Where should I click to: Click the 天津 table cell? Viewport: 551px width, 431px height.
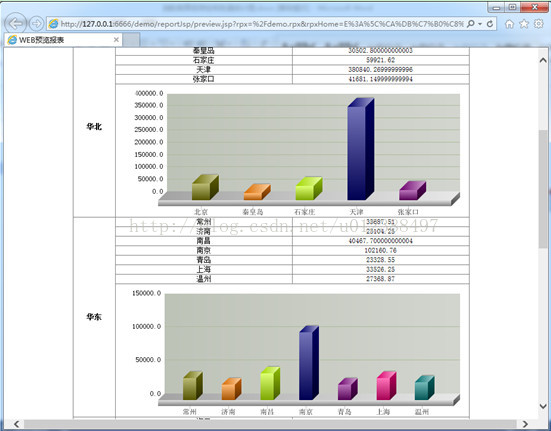point(204,70)
